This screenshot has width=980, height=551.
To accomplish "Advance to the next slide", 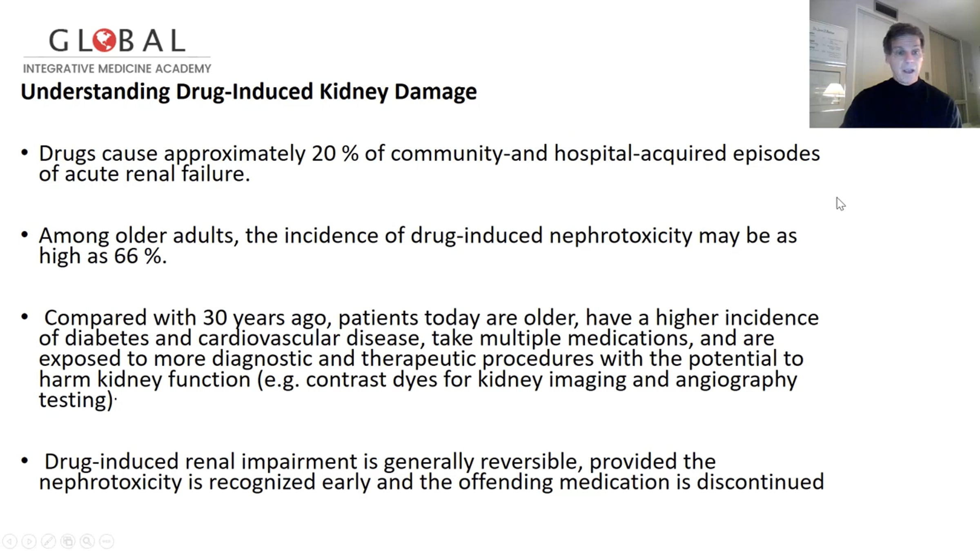I will (29, 542).
